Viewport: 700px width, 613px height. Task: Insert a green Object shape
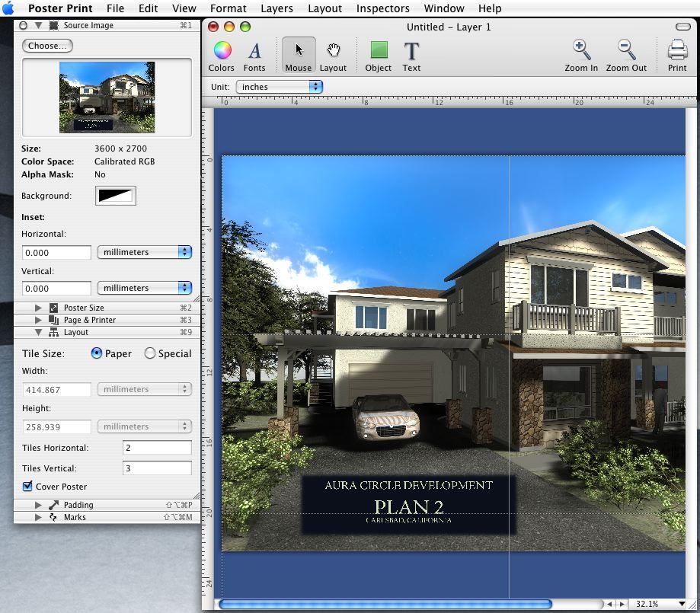pos(379,56)
